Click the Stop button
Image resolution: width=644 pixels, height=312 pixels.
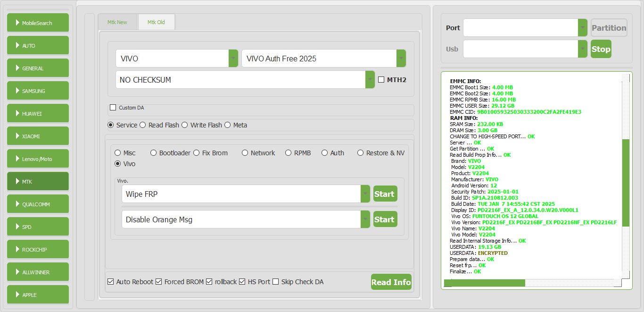coord(601,49)
